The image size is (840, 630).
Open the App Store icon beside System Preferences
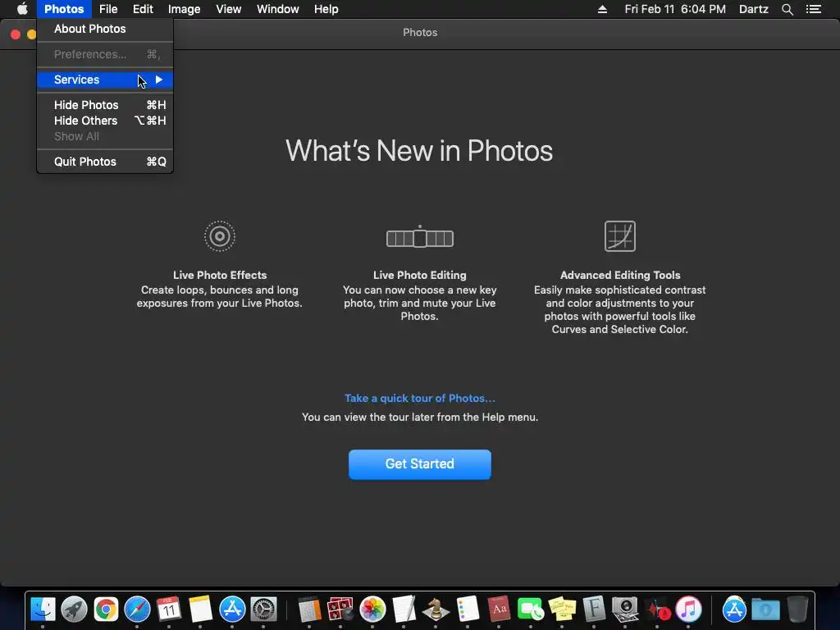pyautogui.click(x=232, y=609)
